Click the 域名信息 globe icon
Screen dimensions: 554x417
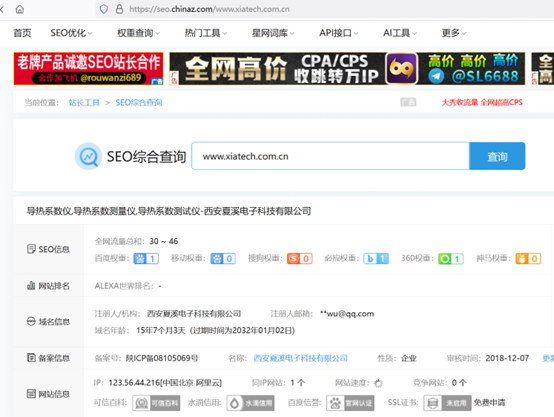coord(31,322)
